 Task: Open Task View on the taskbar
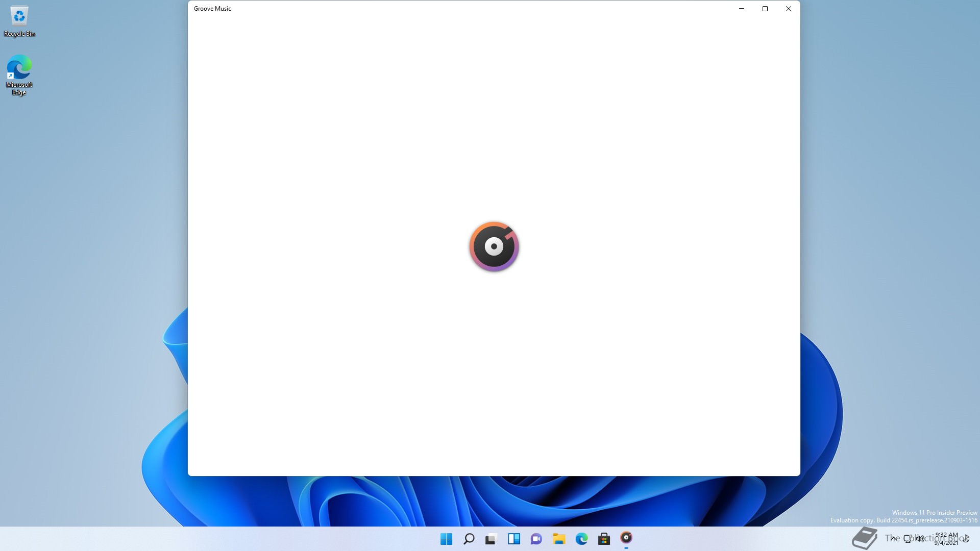click(491, 539)
